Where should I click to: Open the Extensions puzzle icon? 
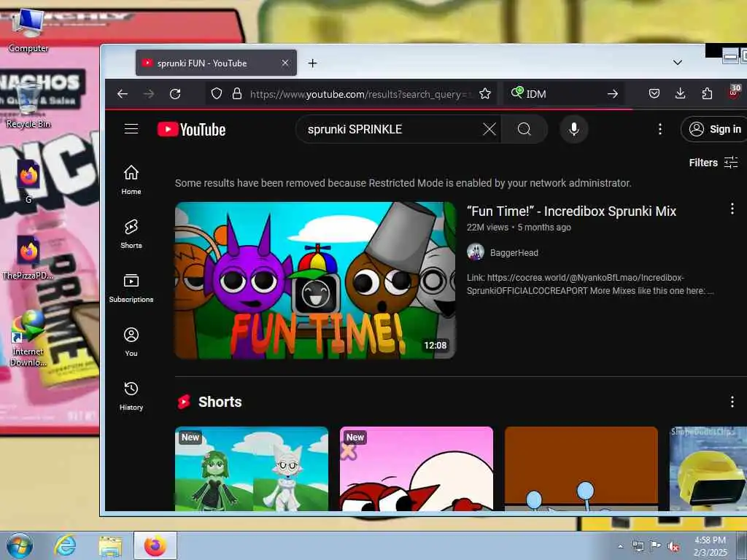[x=707, y=94]
